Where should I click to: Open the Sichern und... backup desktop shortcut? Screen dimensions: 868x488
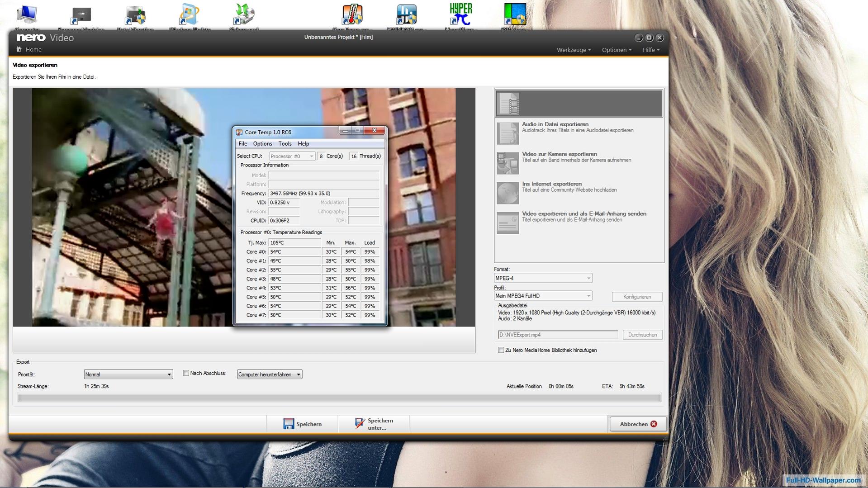[x=244, y=16]
